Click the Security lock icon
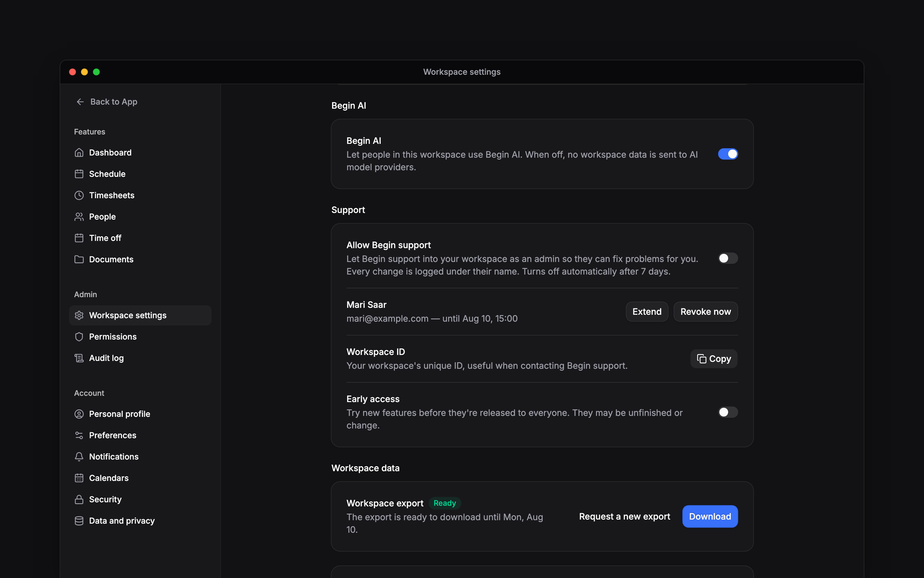 tap(79, 500)
